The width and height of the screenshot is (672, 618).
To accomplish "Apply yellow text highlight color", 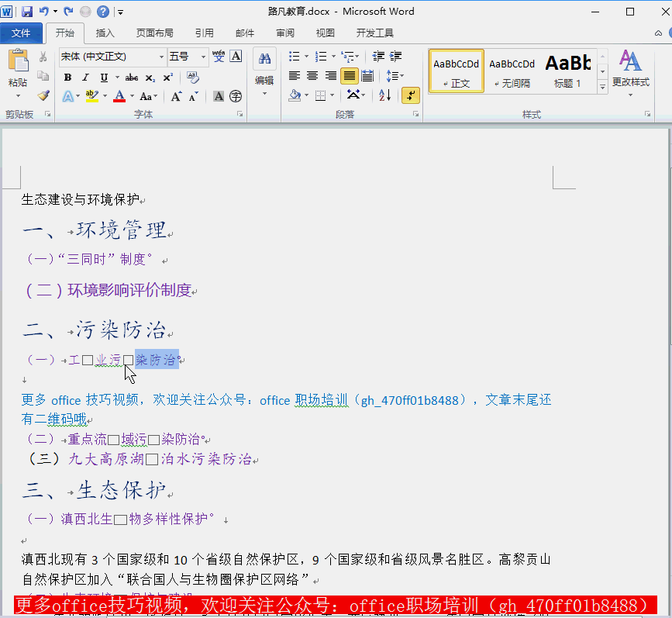I will [92, 96].
